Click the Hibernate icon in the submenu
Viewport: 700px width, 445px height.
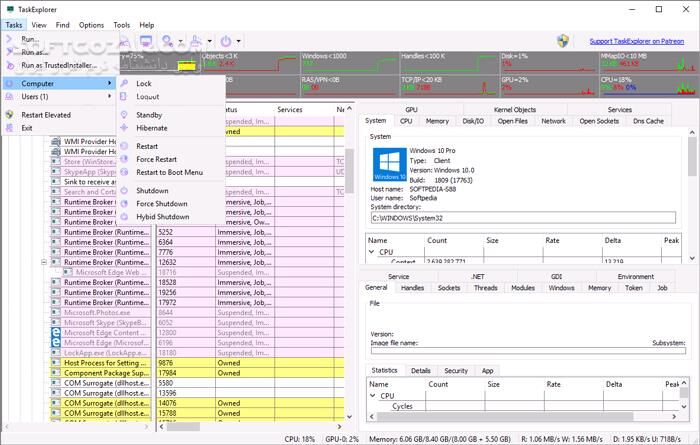tap(124, 129)
